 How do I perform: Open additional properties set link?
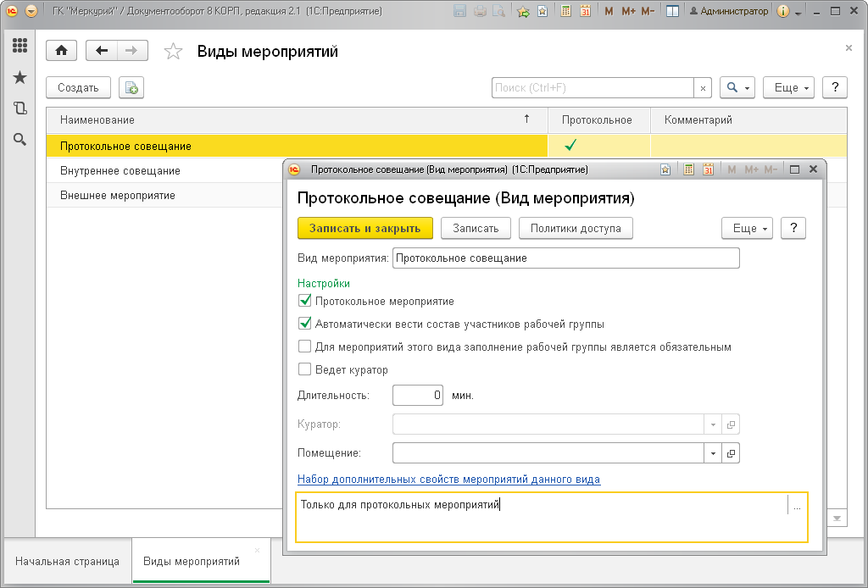(x=448, y=479)
